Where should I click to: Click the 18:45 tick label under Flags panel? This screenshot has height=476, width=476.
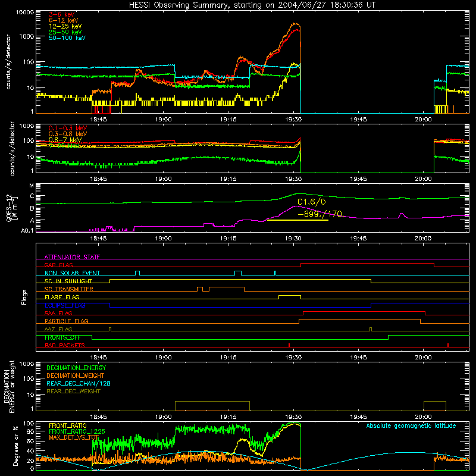(x=98, y=358)
